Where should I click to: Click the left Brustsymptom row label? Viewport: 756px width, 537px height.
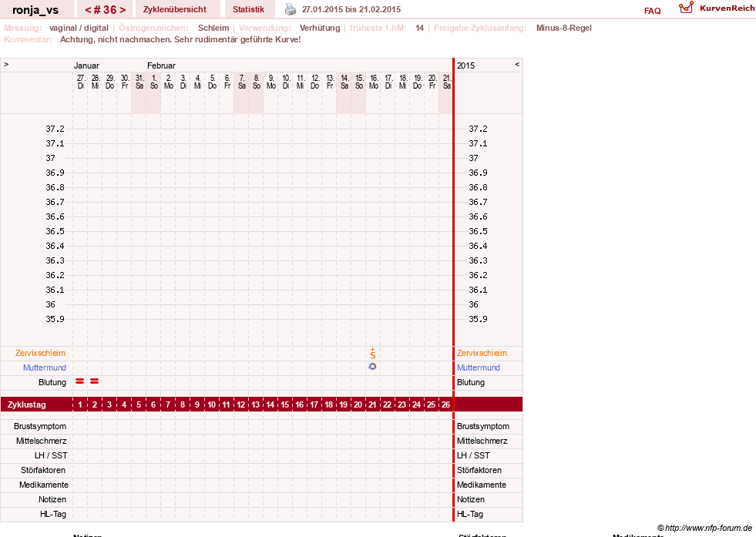(40, 426)
